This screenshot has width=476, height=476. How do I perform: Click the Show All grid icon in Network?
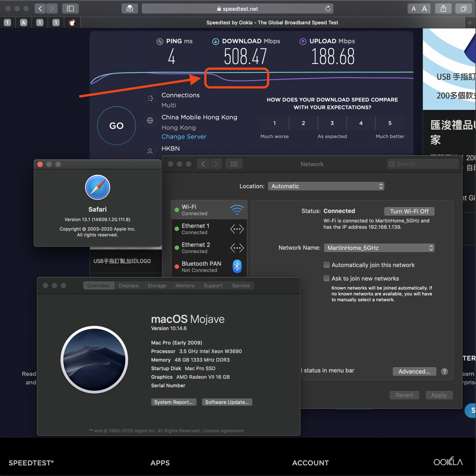[x=233, y=164]
